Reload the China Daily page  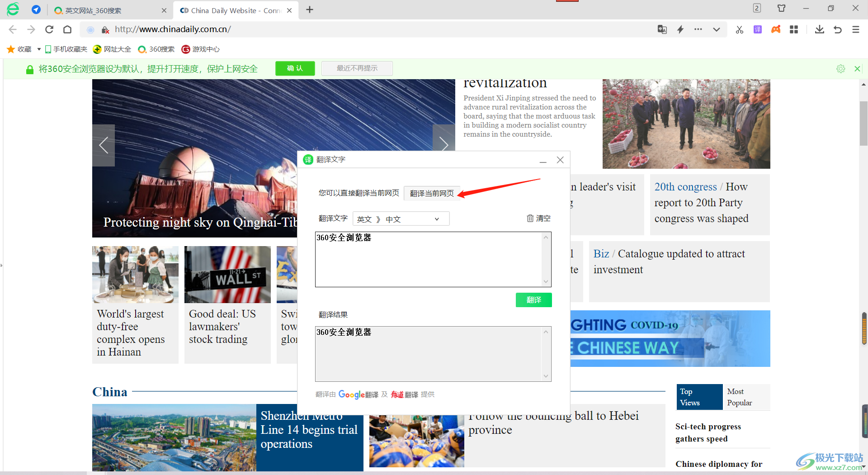point(49,29)
